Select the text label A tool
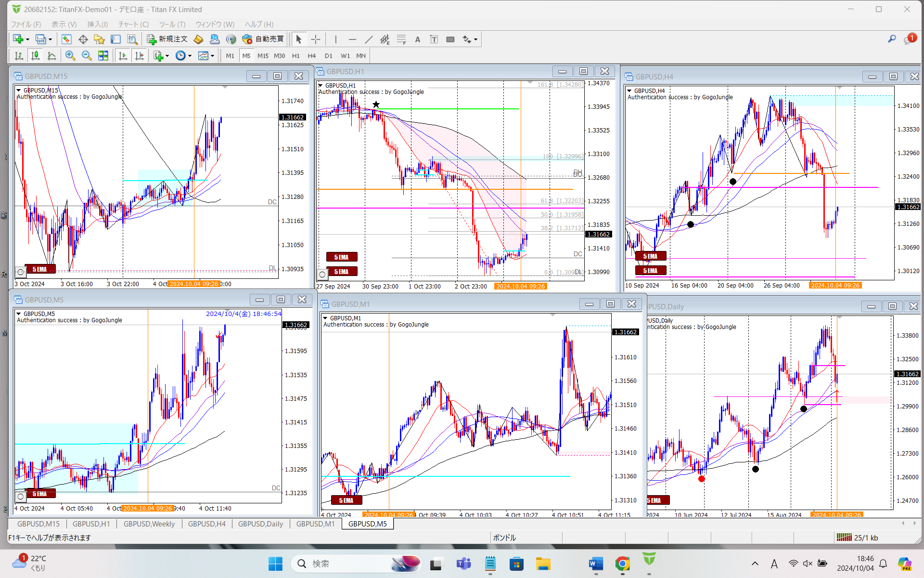The image size is (924, 578). click(x=418, y=39)
